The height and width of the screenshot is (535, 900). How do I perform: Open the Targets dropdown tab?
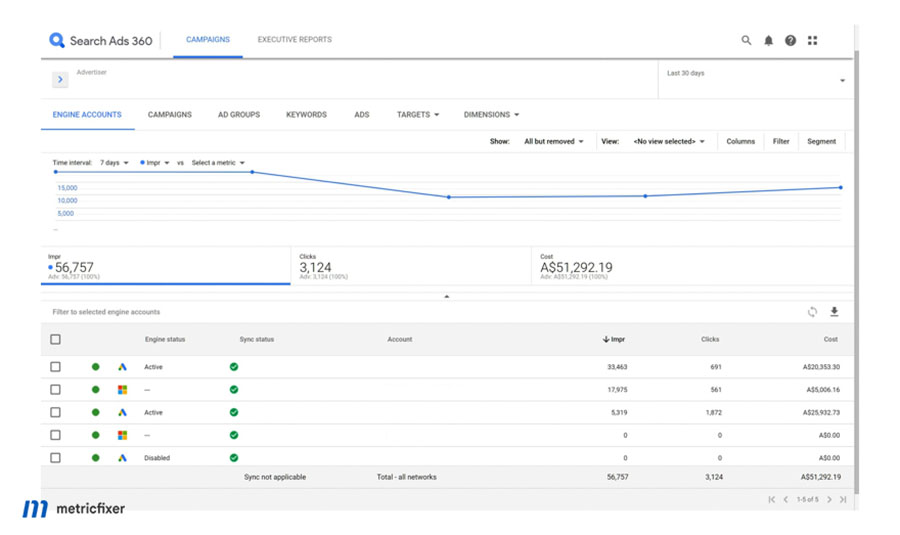click(418, 115)
